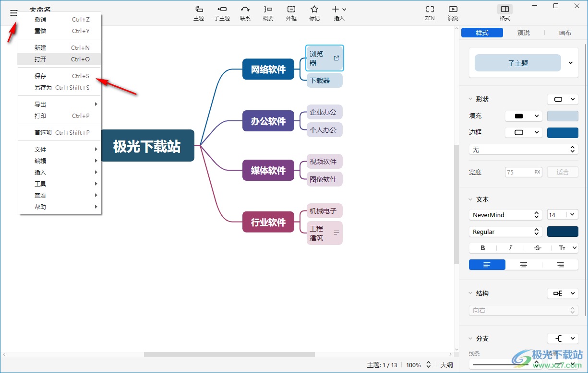
Task: Expand the 导出 submenu
Action: coord(59,105)
